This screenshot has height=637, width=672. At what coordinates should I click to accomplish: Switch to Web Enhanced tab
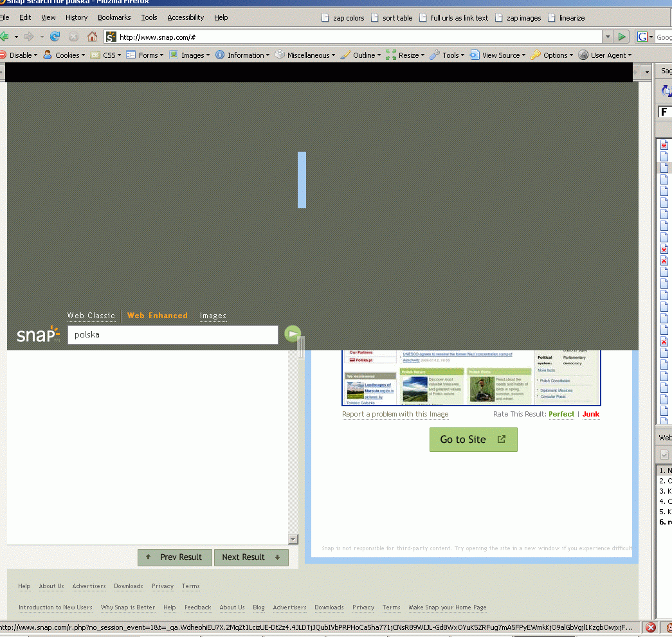[x=158, y=316]
